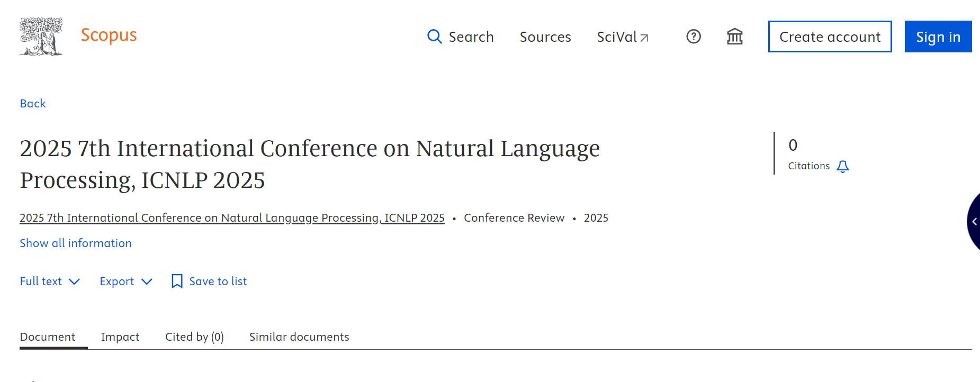Open the ICNLP 2025 source title link
This screenshot has width=980, height=382.
coord(232,218)
